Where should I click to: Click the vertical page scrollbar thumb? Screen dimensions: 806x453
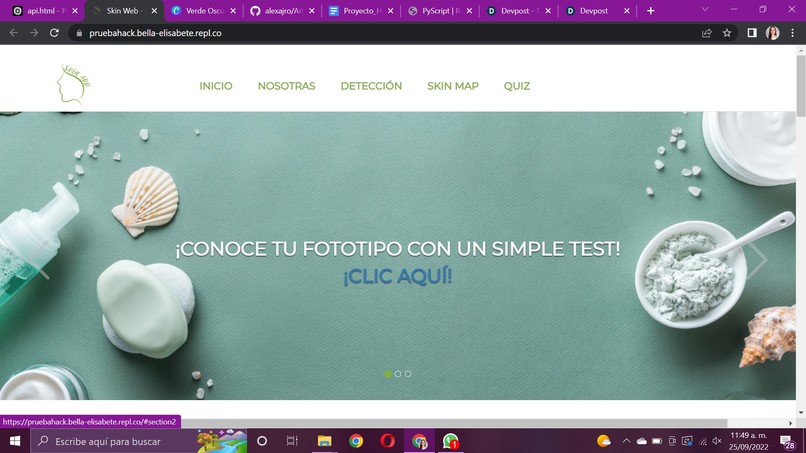801,86
